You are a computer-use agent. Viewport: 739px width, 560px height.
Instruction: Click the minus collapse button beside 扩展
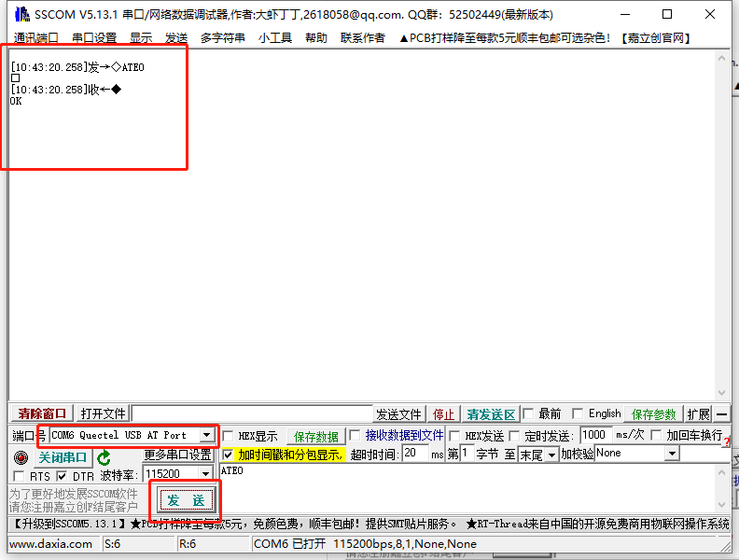coord(721,414)
